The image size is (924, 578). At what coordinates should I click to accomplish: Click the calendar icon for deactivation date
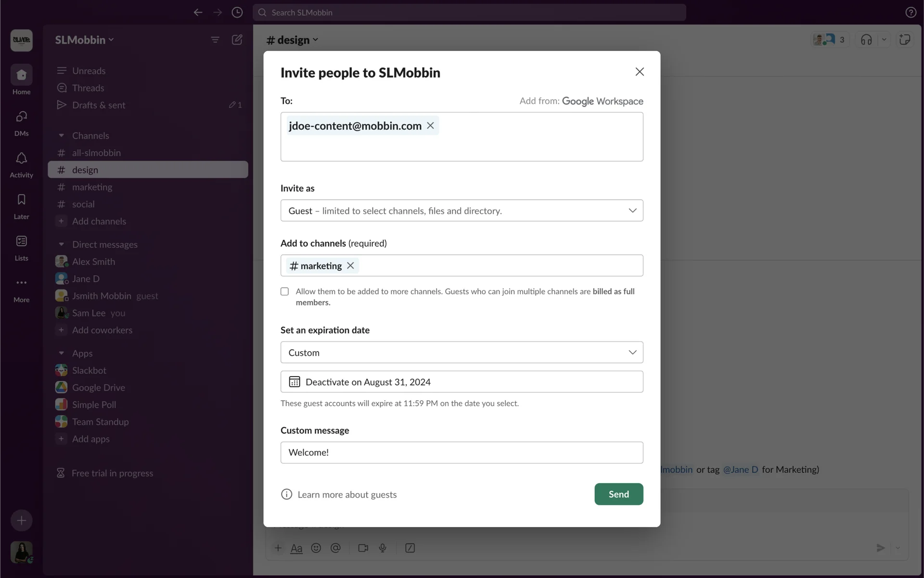(295, 382)
